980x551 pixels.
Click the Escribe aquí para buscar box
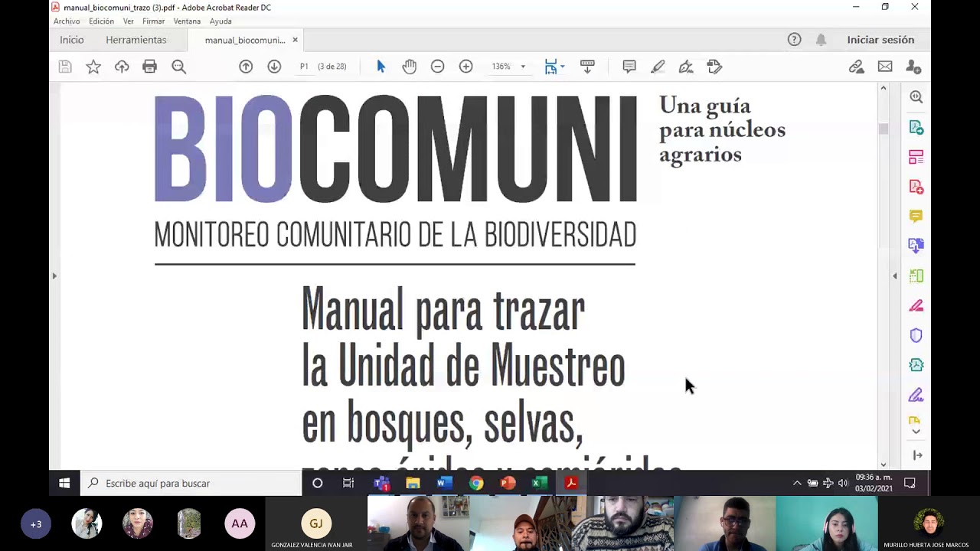191,483
